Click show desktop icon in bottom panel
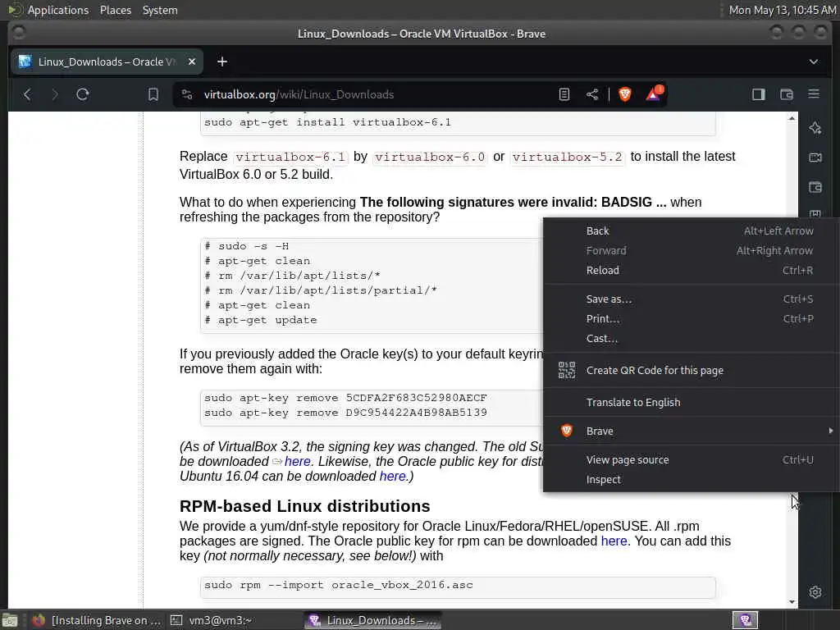Image resolution: width=840 pixels, height=630 pixels. 10,620
